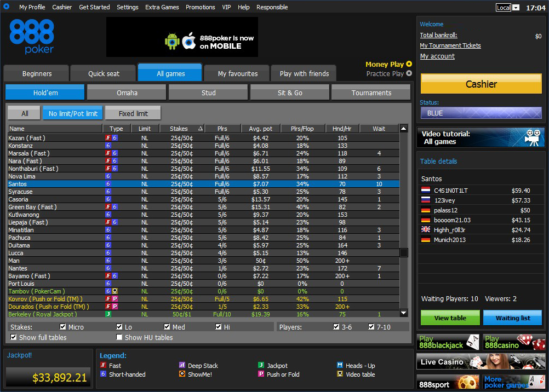Click the short-handed icon in Konstanz row
The image size is (549, 392).
pos(108,146)
